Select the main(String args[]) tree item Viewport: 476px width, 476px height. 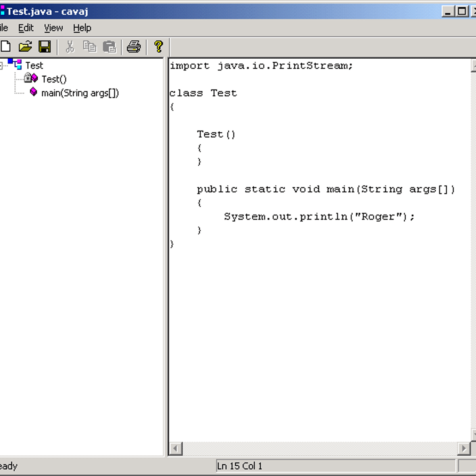(80, 92)
